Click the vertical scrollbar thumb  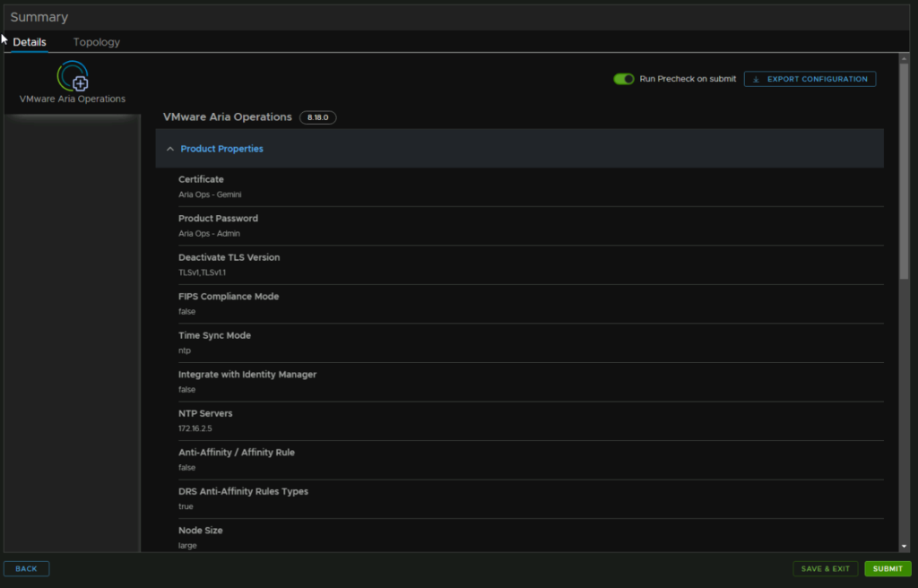pyautogui.click(x=904, y=169)
